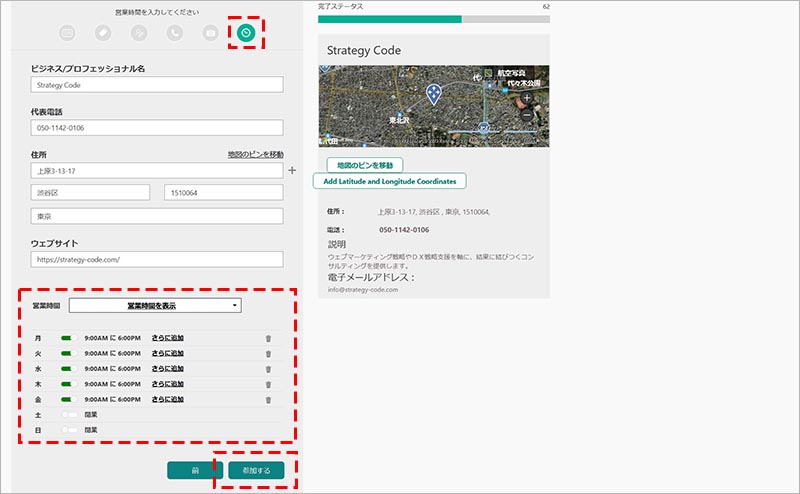Open the camera photos step icon
800x494 pixels.
(210, 33)
